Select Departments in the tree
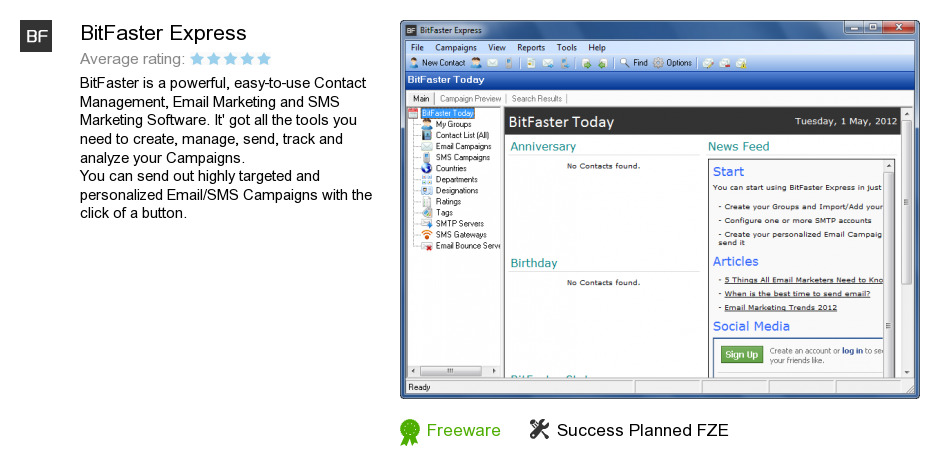 (456, 179)
